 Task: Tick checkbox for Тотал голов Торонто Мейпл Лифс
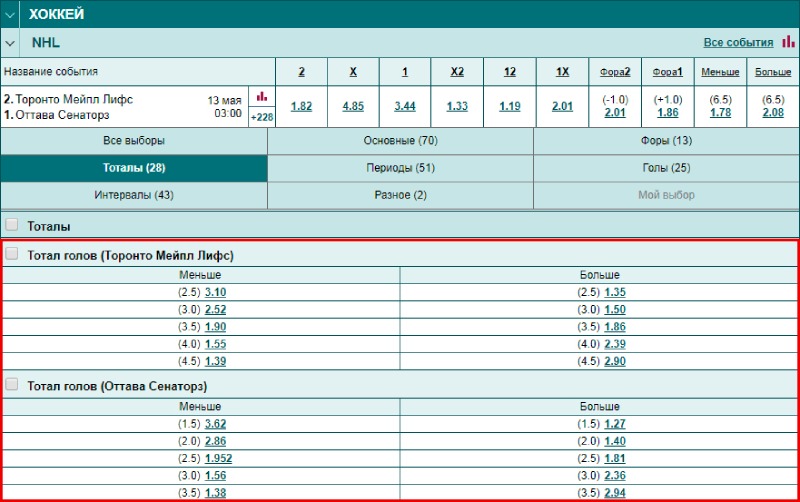tap(11, 254)
